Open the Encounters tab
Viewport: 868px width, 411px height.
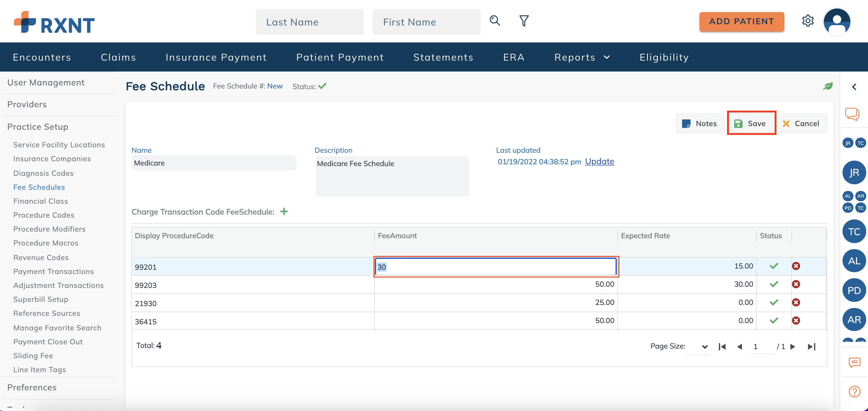tap(42, 57)
